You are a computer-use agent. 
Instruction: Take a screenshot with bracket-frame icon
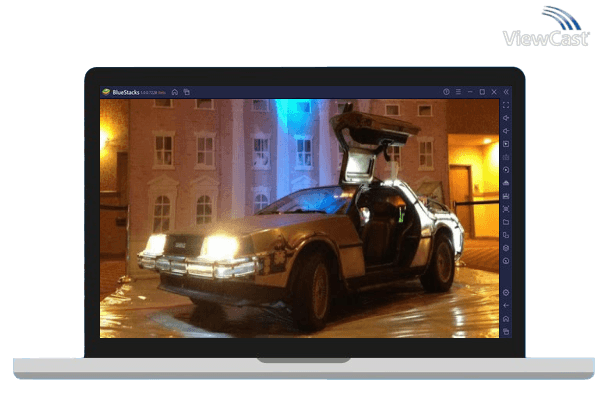pos(506,209)
